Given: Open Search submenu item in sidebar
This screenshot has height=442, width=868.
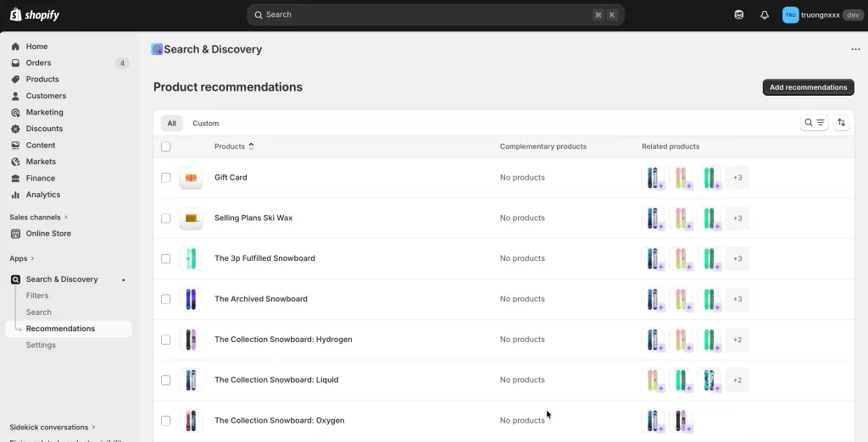Looking at the screenshot, I should pyautogui.click(x=39, y=312).
